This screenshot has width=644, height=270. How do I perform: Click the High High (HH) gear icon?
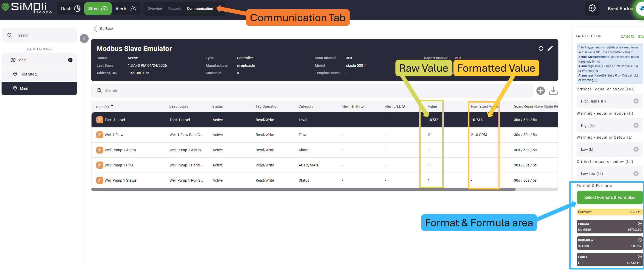(636, 101)
